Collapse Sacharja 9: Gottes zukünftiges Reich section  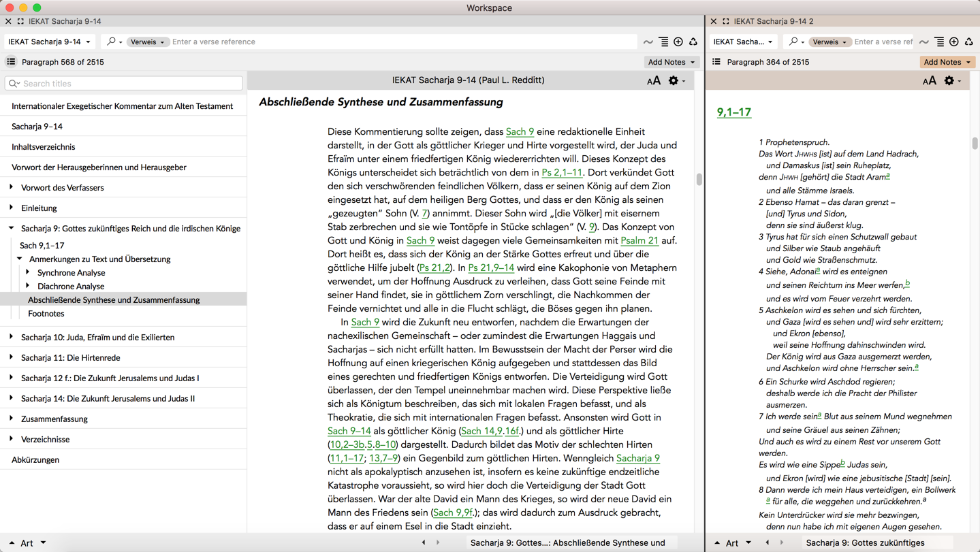(11, 228)
